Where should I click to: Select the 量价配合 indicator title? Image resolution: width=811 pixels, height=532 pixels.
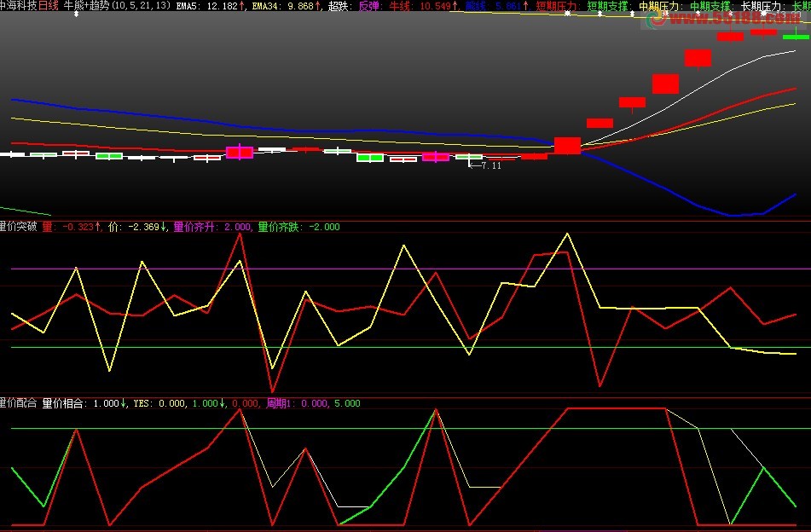coord(17,404)
